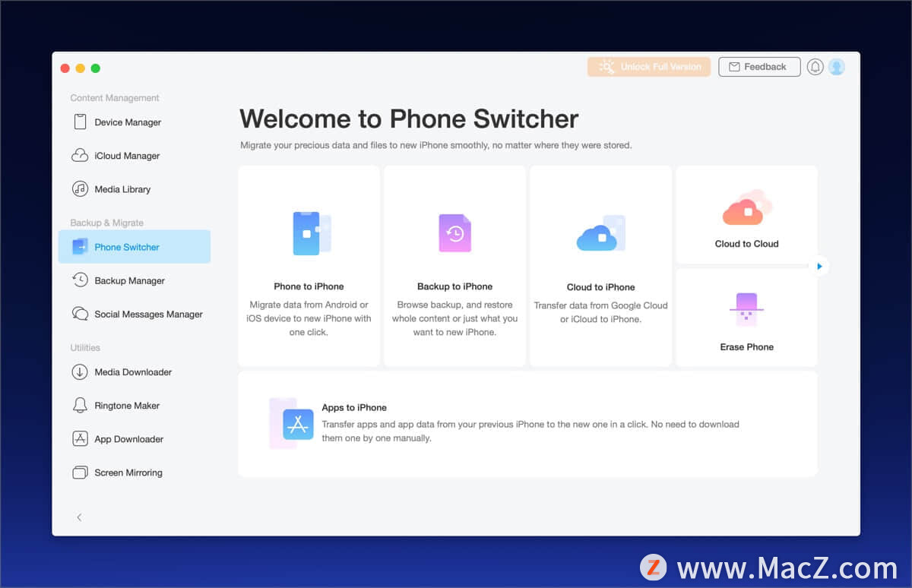Click the App Downloader store icon

point(80,439)
